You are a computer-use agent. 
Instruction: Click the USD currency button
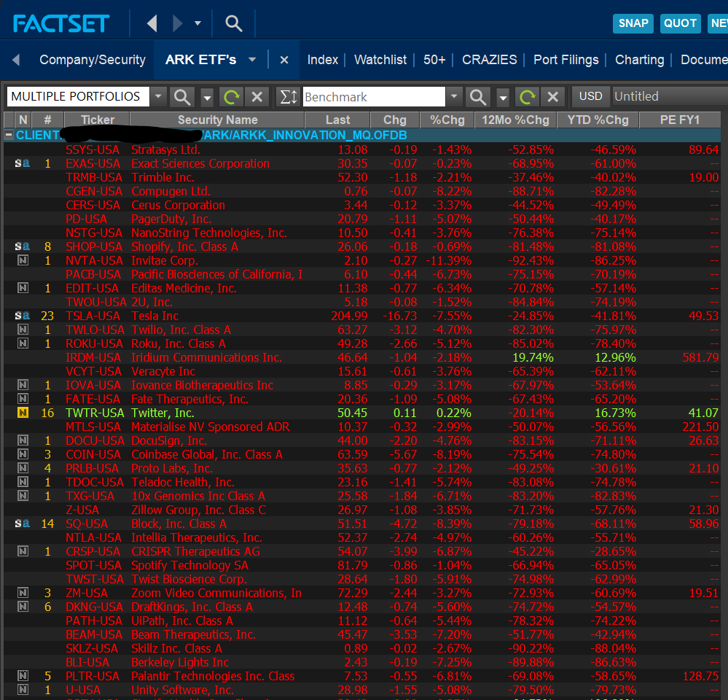click(x=590, y=96)
